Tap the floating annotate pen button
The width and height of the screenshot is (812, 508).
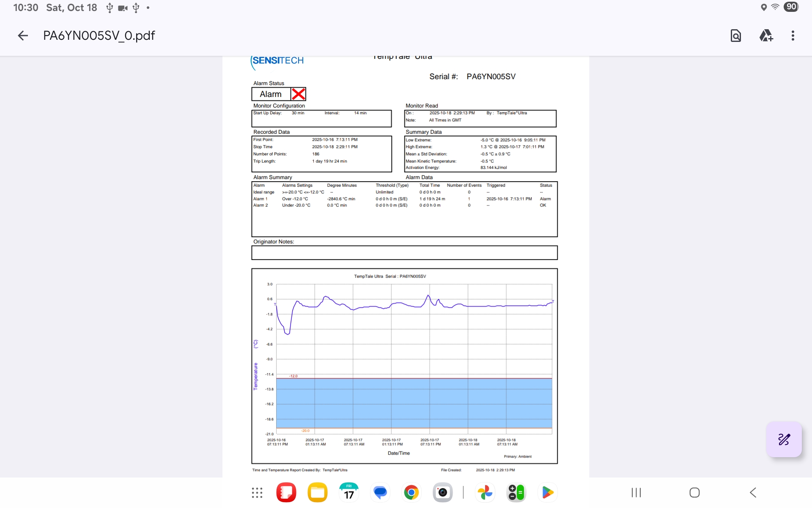tap(784, 439)
